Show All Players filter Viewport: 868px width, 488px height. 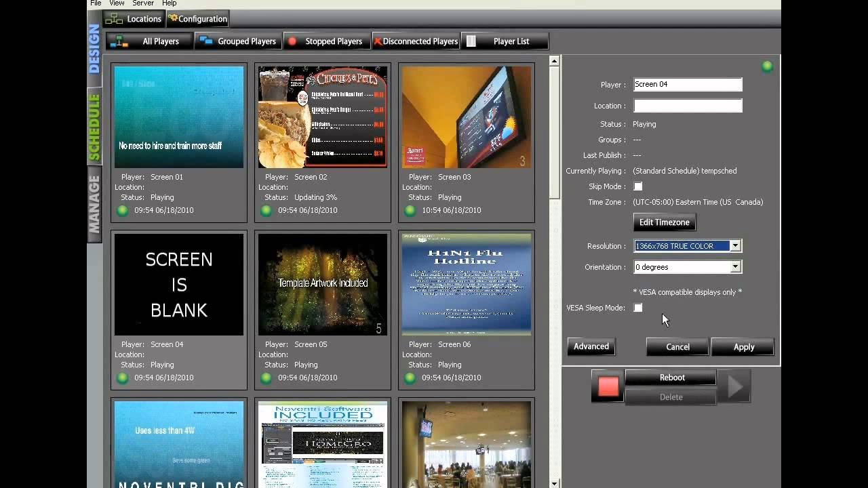[x=150, y=41]
